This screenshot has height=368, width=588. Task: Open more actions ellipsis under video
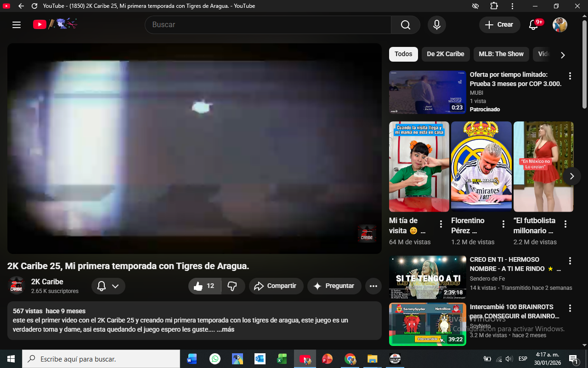tap(373, 286)
